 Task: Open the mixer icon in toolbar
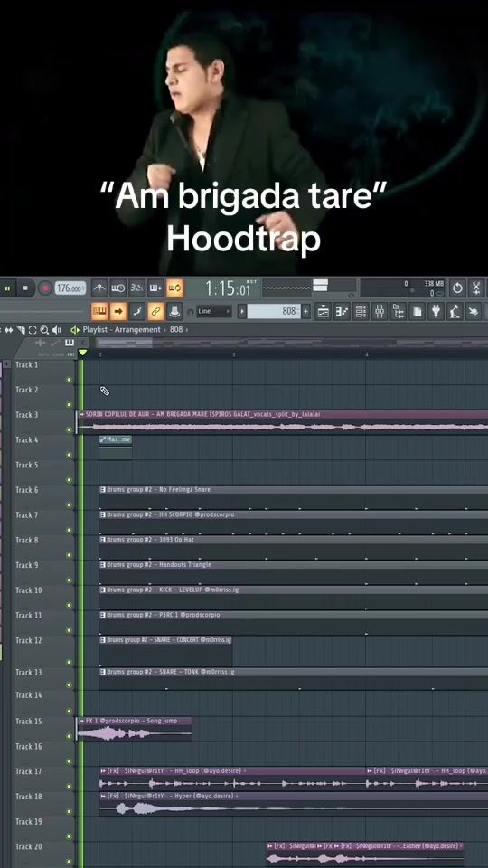tap(380, 312)
